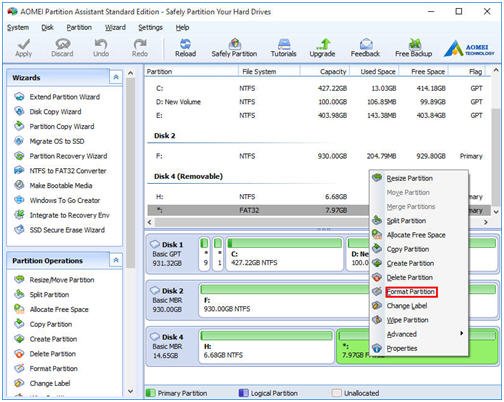
Task: Sort by the Free Space column header
Action: click(x=424, y=71)
